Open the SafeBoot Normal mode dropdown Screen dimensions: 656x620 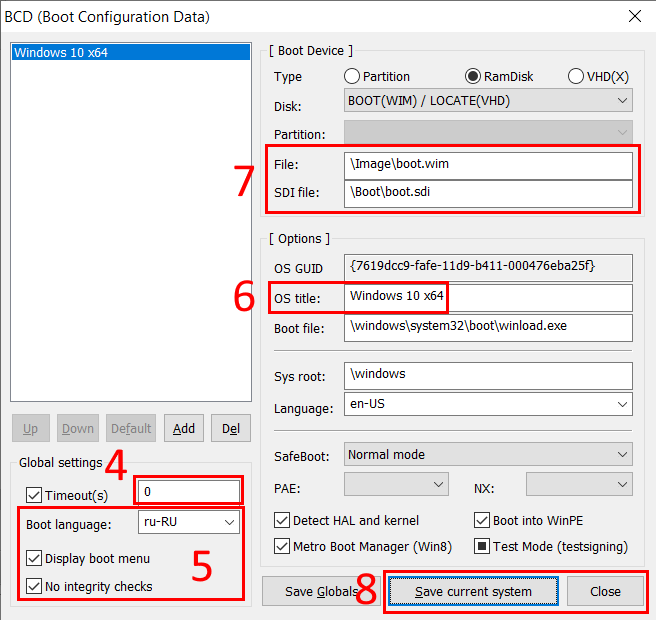click(x=488, y=454)
